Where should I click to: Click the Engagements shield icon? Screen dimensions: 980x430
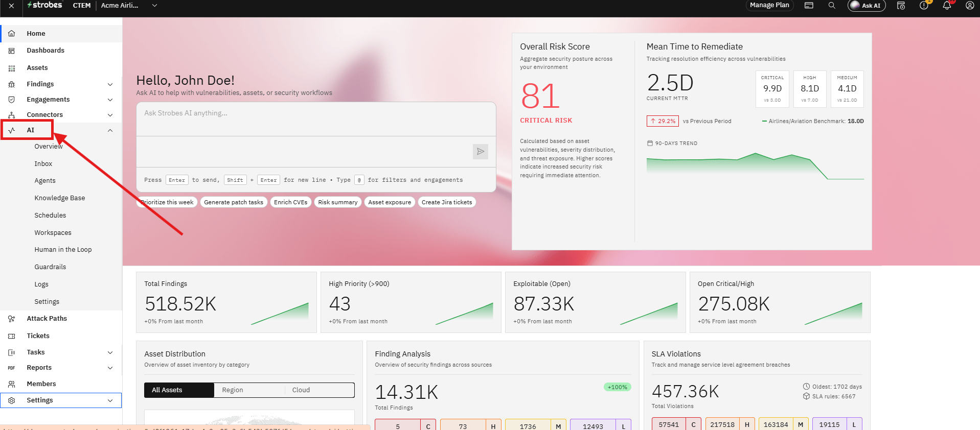[11, 100]
